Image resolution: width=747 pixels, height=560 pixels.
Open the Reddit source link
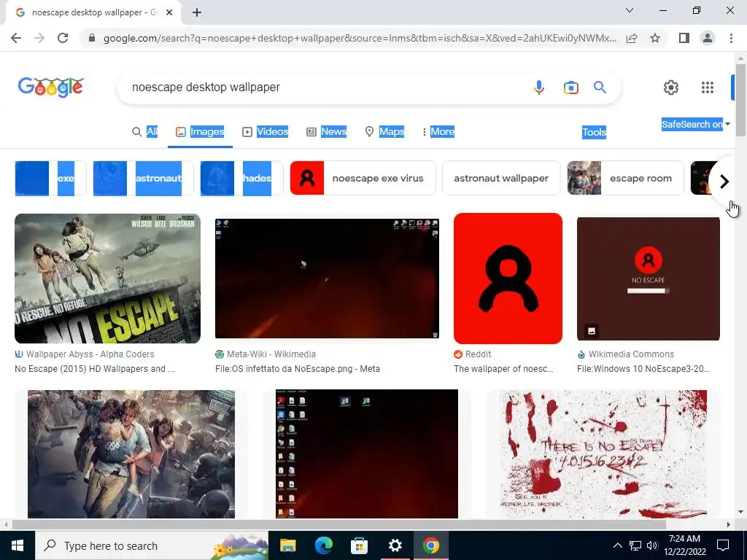(x=473, y=354)
